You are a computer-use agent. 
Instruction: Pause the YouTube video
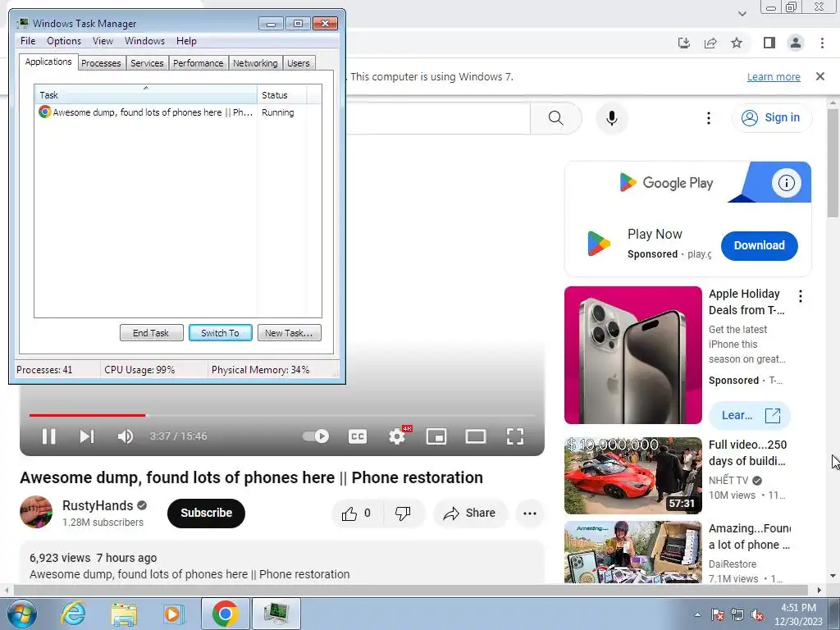tap(48, 436)
